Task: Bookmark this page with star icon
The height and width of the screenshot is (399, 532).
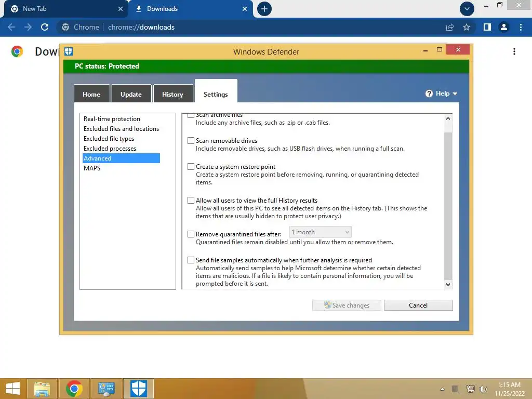Action: [467, 27]
